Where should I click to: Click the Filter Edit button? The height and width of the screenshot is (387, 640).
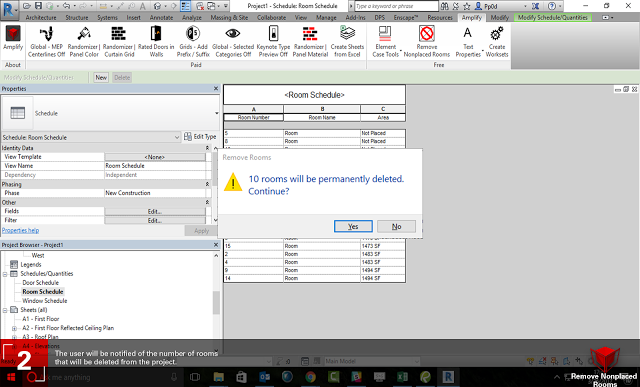pos(155,220)
